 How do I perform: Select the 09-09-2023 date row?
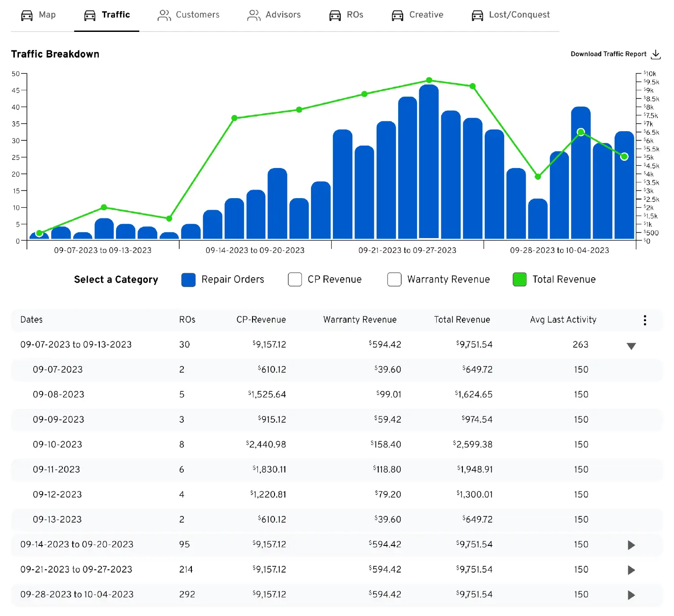[337, 420]
